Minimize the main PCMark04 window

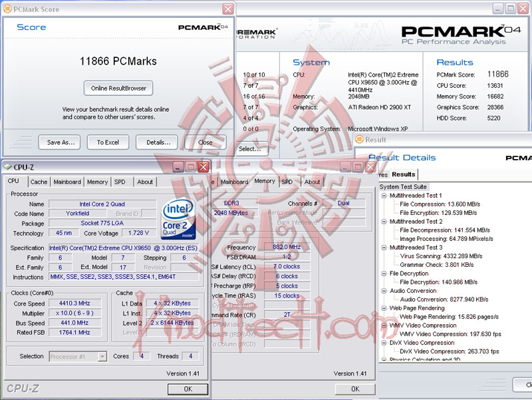tap(497, 9)
